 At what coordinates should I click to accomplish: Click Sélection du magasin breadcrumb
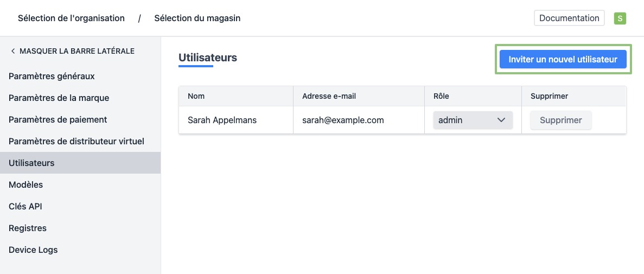pos(197,18)
